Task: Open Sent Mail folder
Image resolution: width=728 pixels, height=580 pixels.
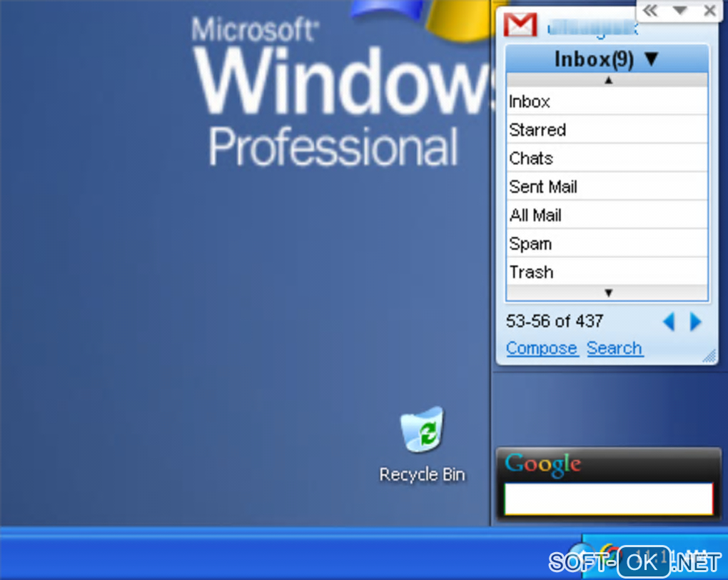Action: coord(607,186)
